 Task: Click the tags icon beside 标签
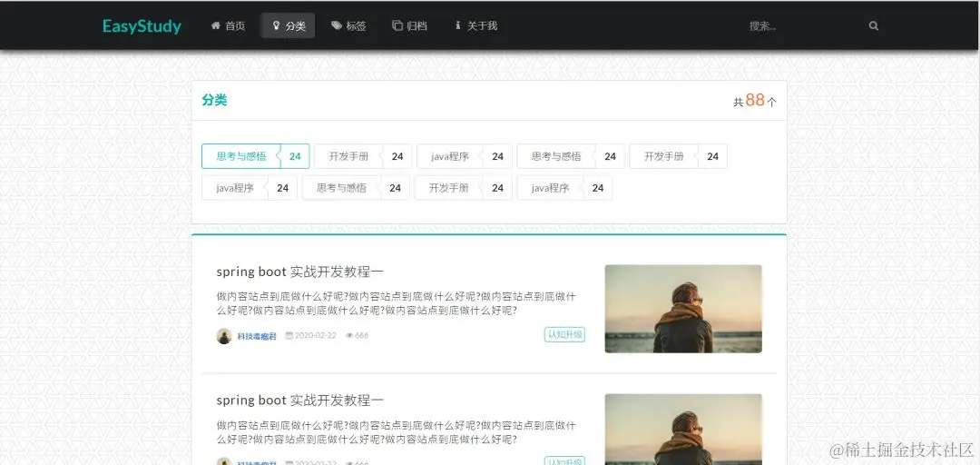pos(337,25)
